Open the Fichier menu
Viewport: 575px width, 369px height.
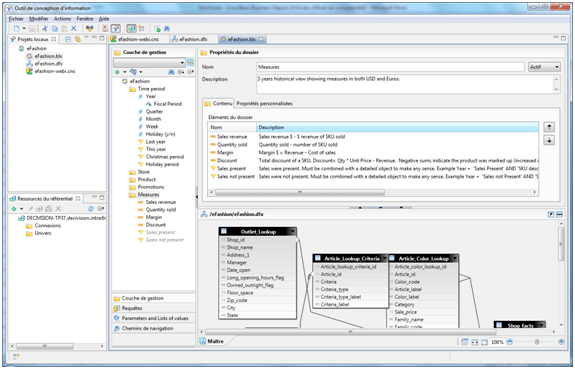click(16, 19)
